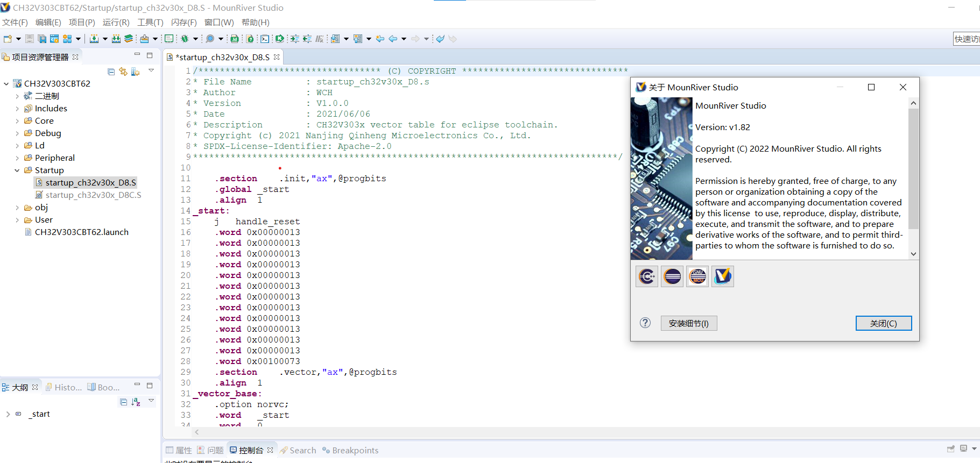Open the terminal console toolbar icon
The height and width of the screenshot is (463, 980).
265,39
